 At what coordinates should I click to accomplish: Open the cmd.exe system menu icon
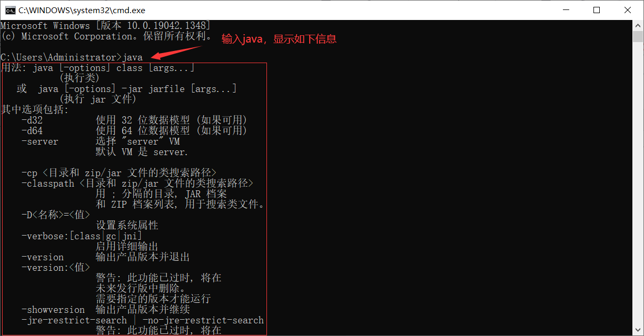click(x=9, y=10)
